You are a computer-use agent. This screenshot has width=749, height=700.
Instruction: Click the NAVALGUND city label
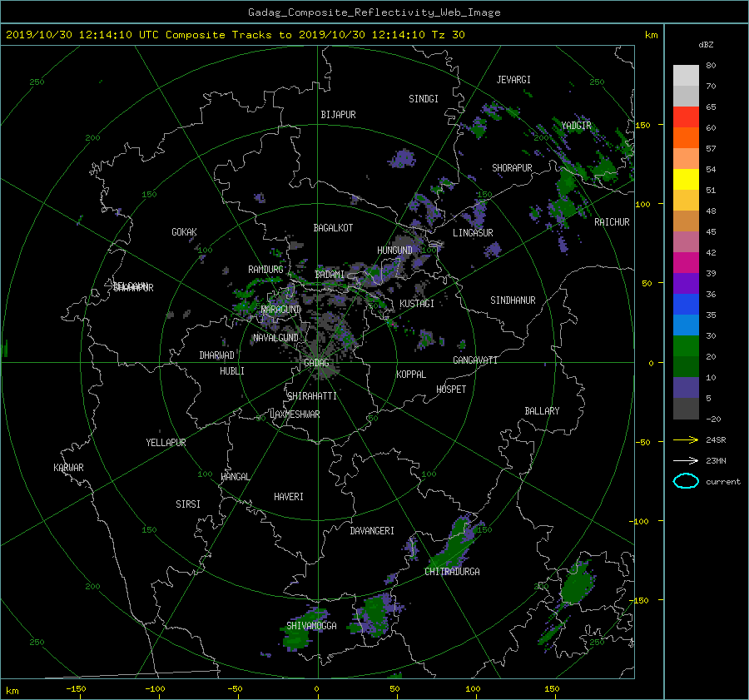275,338
